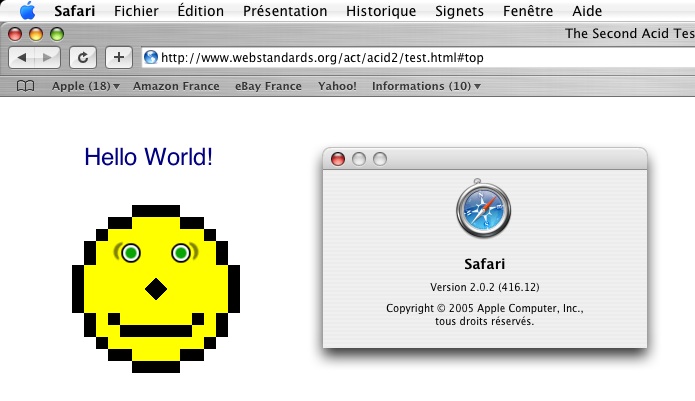Open the Aide menu

(x=587, y=11)
